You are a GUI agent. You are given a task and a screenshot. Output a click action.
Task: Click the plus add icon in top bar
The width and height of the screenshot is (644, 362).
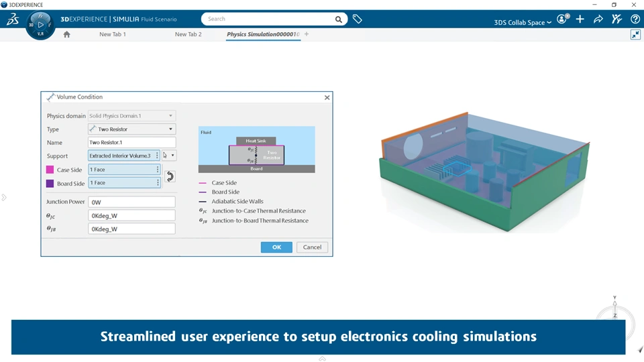pyautogui.click(x=580, y=19)
